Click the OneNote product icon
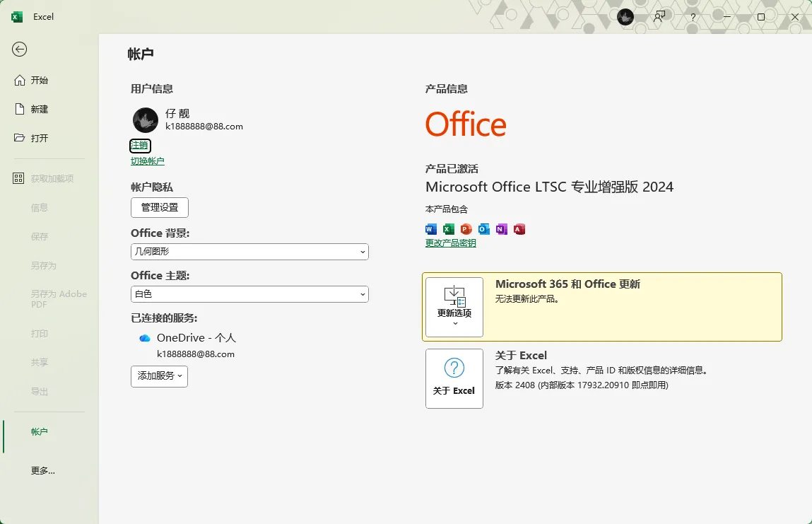Screen dimensions: 812x524 [501, 229]
